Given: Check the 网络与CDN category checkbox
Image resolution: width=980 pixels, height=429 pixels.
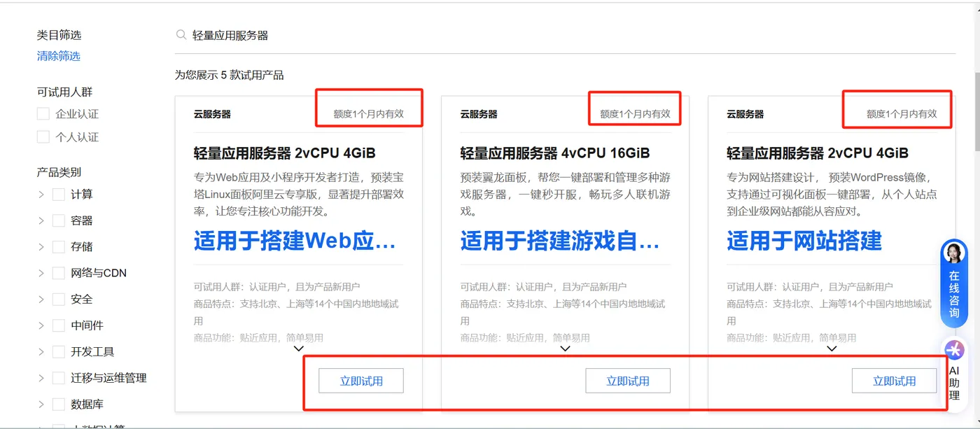Looking at the screenshot, I should (x=59, y=273).
